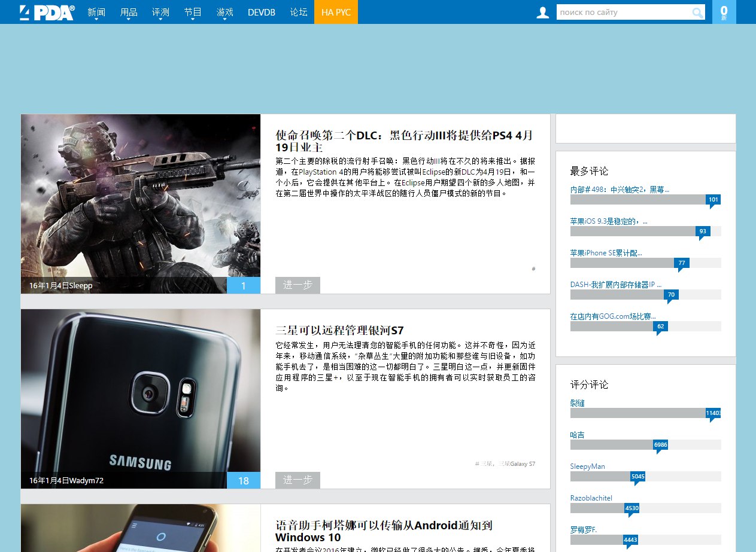Click the 16年1月4日Sleepp author caption

(x=60, y=286)
